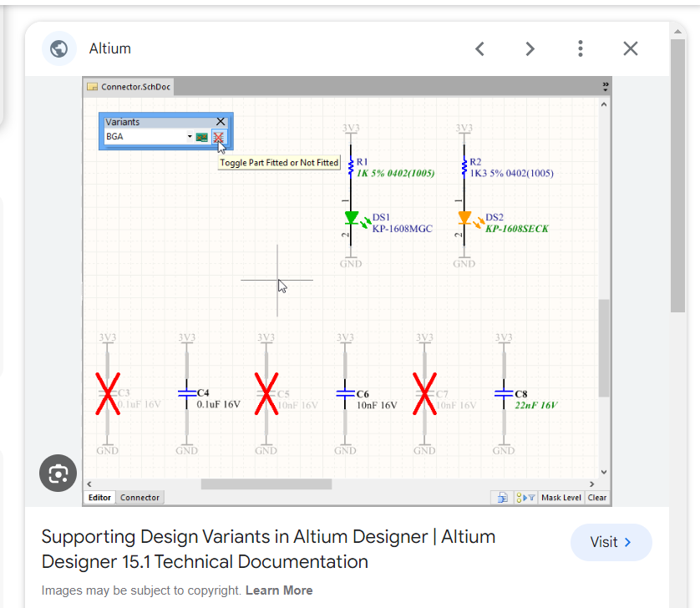Viewport: 700px width, 608px height.
Task: Click the "1K 5% 0402(1005)" value text
Action: tap(396, 173)
